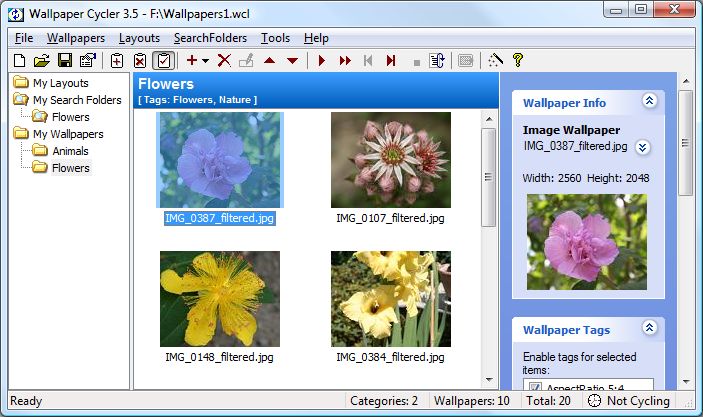Collapse the Wallpaper Tags panel
The height and width of the screenshot is (417, 703).
click(649, 329)
